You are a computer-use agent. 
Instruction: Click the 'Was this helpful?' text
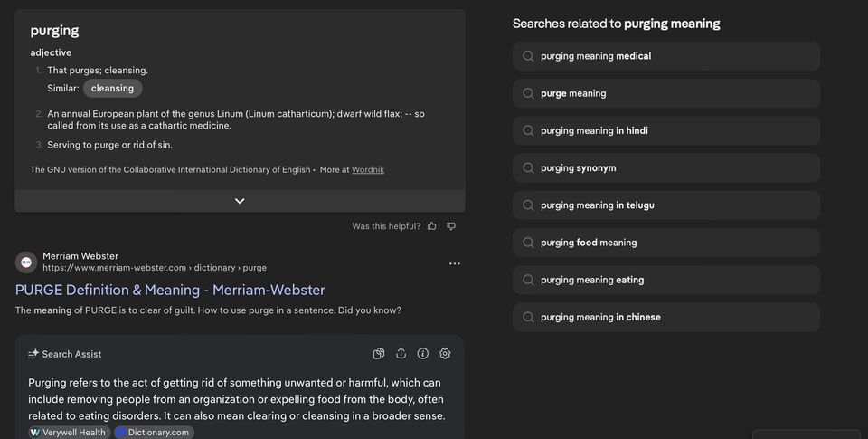point(386,226)
